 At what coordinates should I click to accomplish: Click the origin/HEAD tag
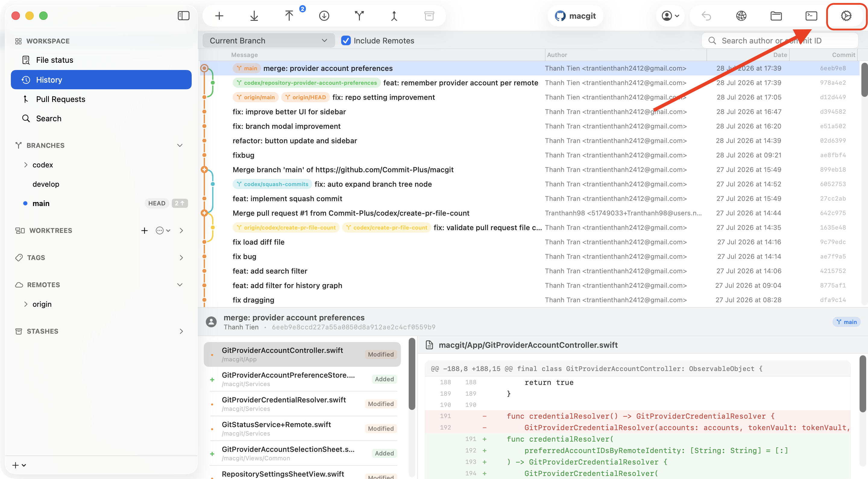tap(305, 97)
